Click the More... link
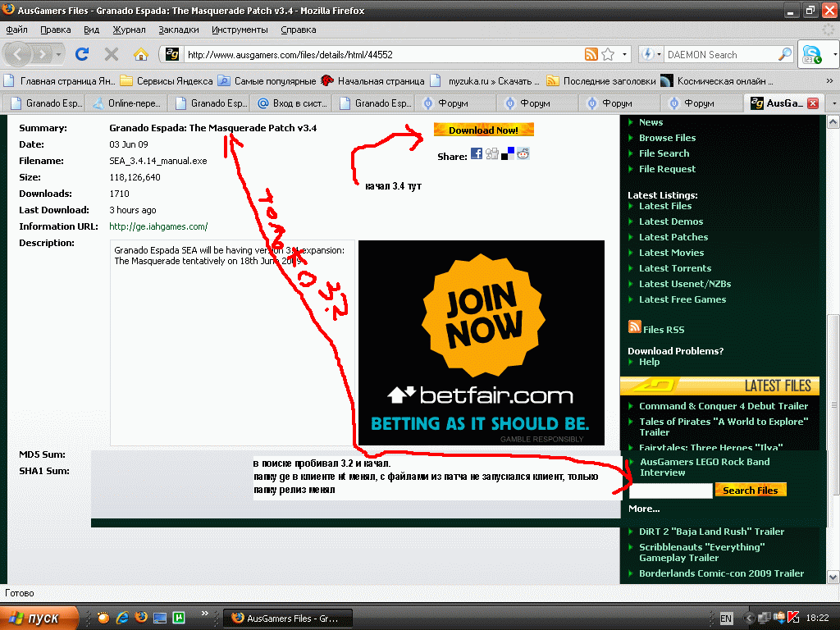The width and height of the screenshot is (840, 630). click(644, 509)
